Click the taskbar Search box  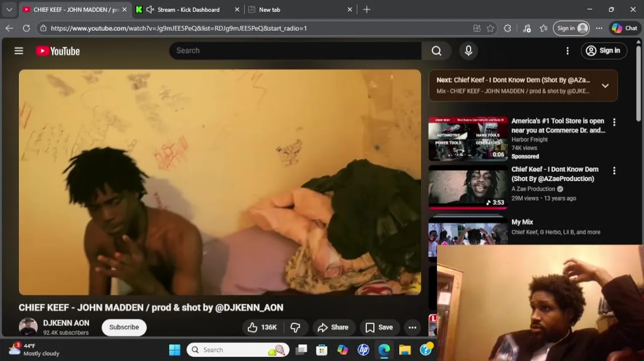pyautogui.click(x=239, y=349)
